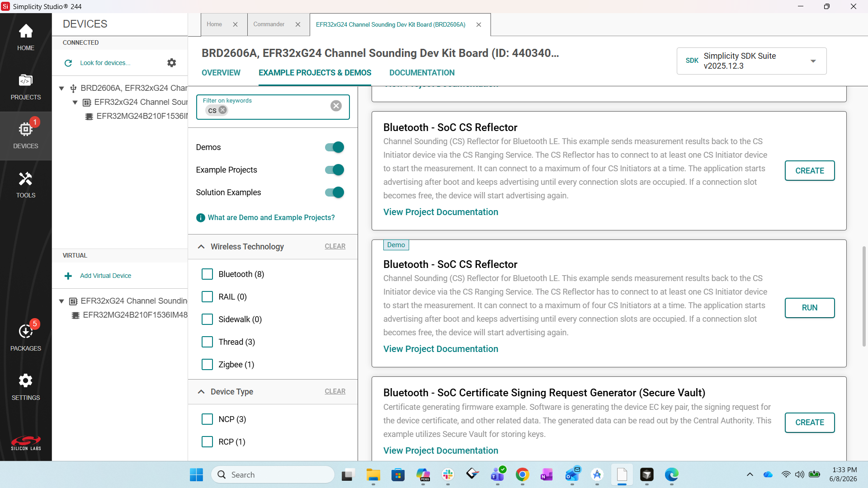Check the Thread (3) filter
The height and width of the screenshot is (488, 868).
(x=207, y=342)
